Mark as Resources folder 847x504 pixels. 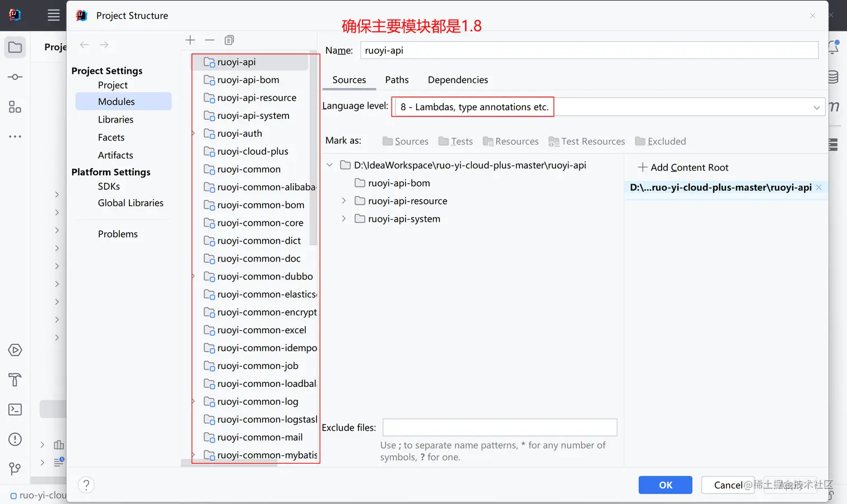tap(510, 141)
